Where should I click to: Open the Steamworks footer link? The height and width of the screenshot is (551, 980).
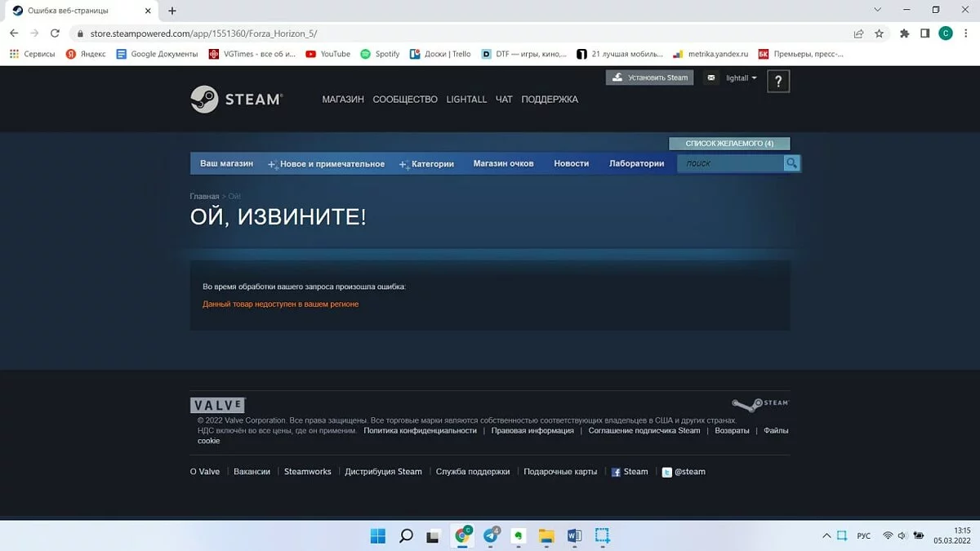(308, 472)
